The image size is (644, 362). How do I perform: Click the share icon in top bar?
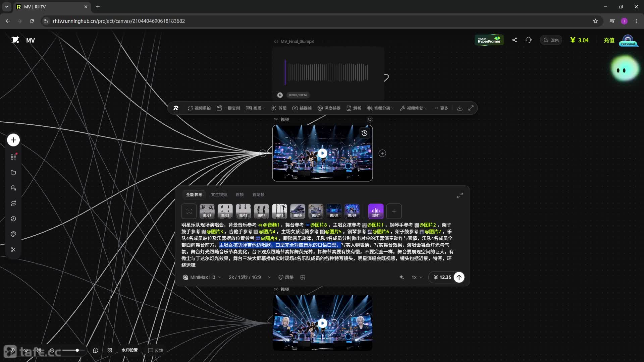coord(515,40)
